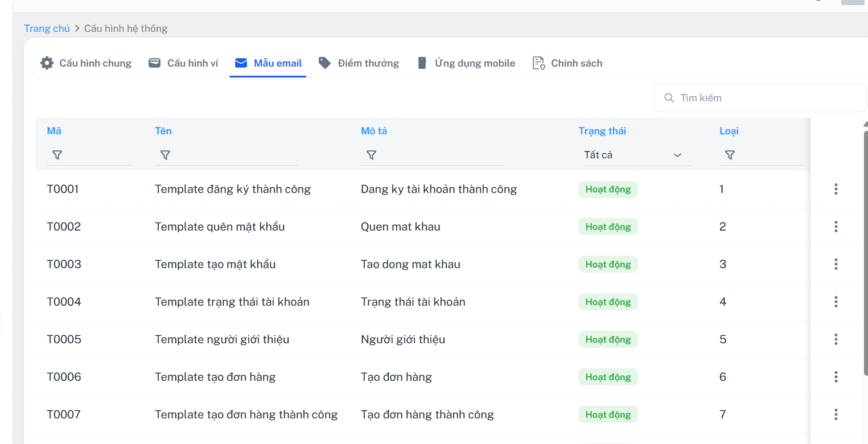Click the filter icon under Loại column
The image size is (868, 444).
pos(730,155)
